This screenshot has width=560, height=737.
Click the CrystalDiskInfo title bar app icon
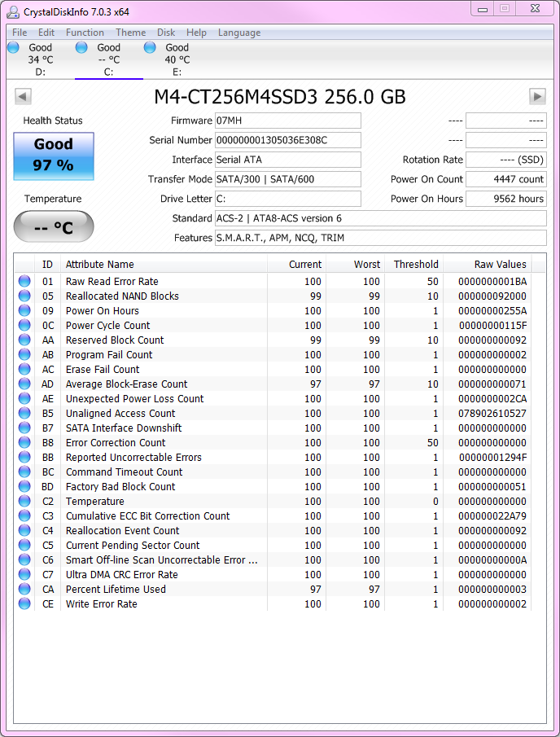tap(13, 11)
